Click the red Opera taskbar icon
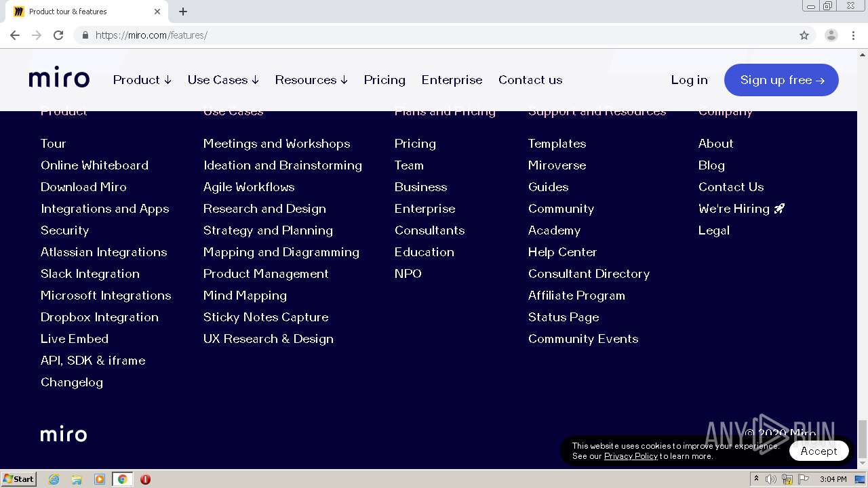The width and height of the screenshot is (868, 488). [x=145, y=479]
